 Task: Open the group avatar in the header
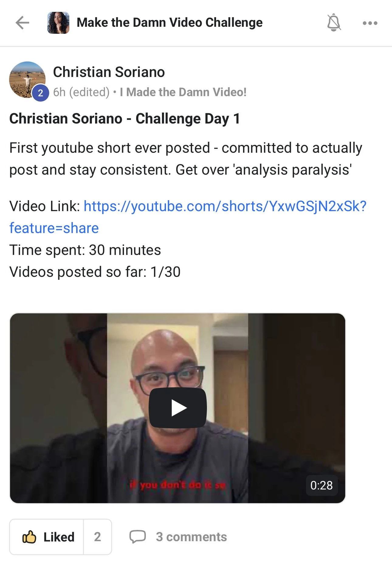tap(58, 23)
